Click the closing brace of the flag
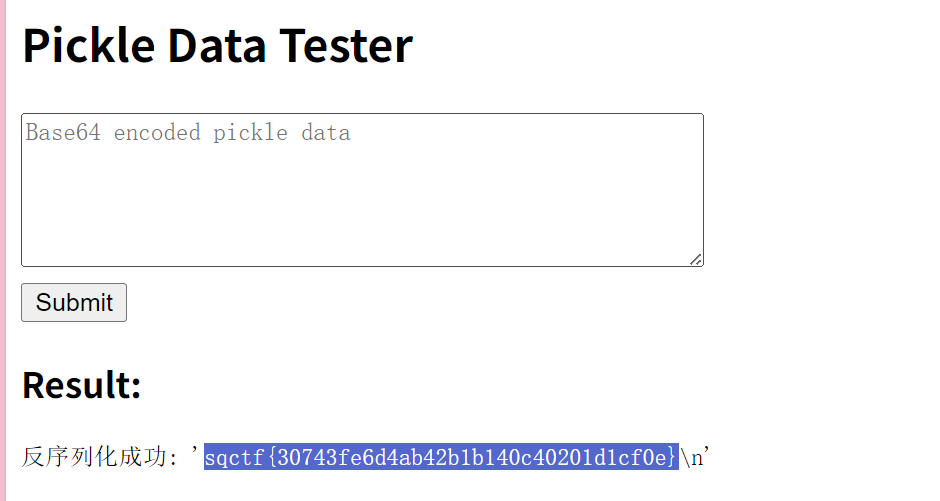 (x=673, y=458)
